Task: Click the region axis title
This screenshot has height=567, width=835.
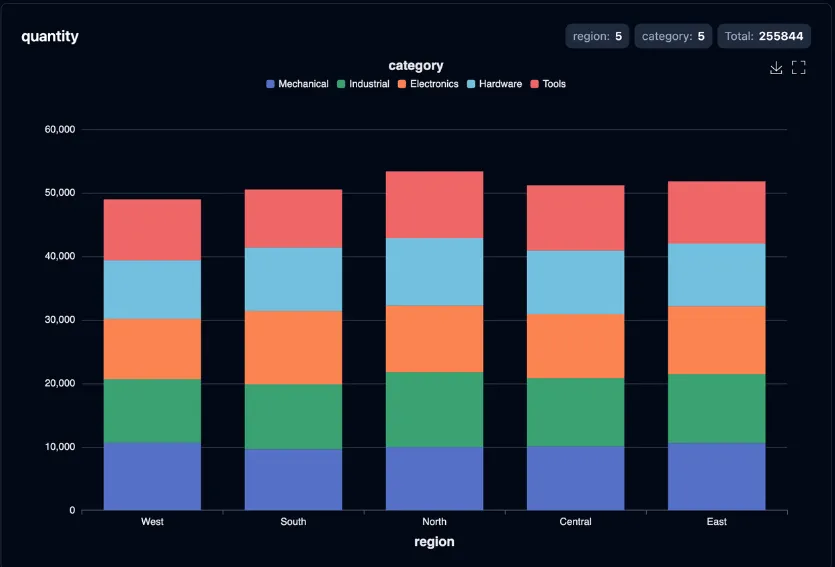Action: click(435, 542)
